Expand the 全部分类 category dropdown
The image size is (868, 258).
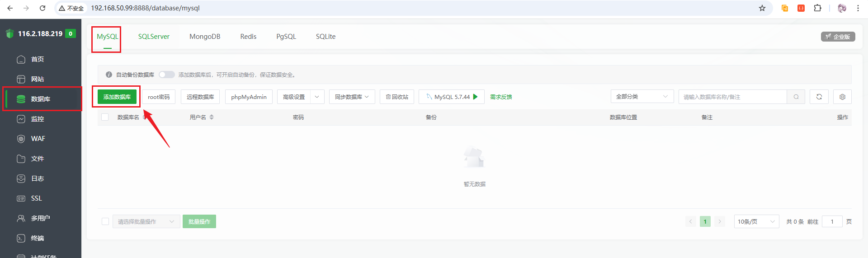point(642,97)
